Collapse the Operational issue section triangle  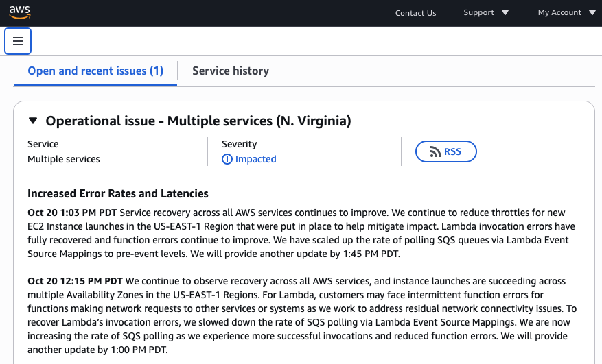[x=33, y=121]
